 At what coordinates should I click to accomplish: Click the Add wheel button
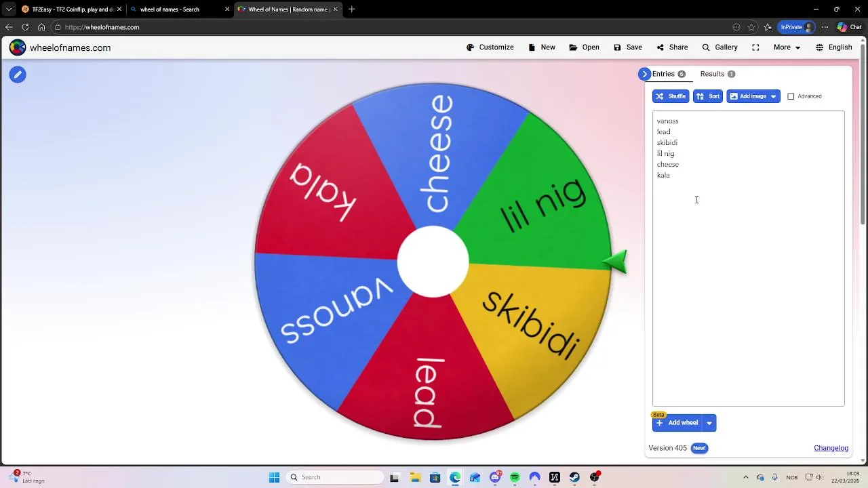click(x=677, y=423)
